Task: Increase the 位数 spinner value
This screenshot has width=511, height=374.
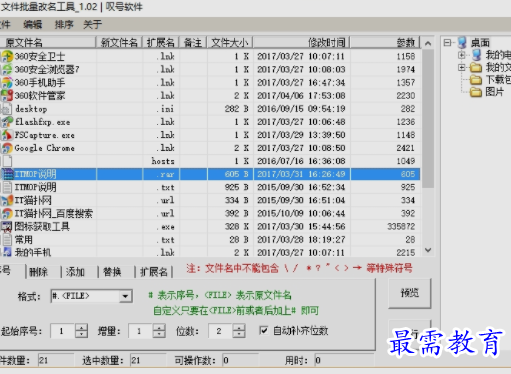Action: 239,327
